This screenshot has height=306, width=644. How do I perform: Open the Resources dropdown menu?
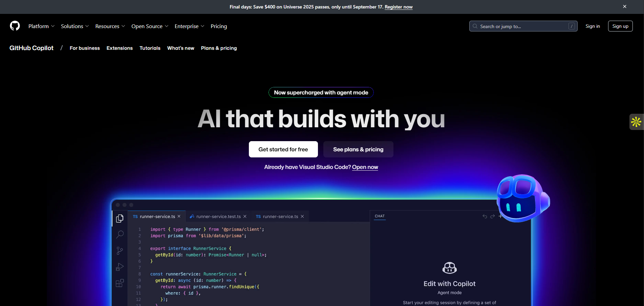110,26
